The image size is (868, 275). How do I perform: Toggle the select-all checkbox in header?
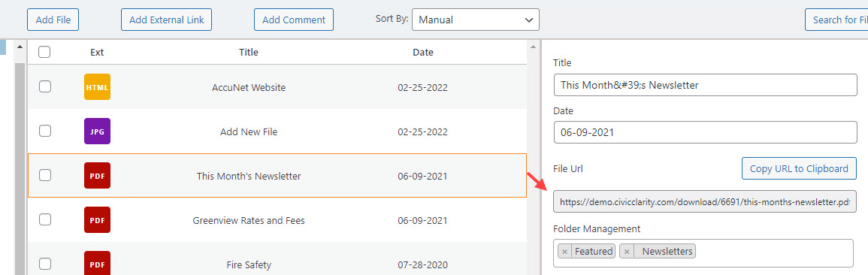(x=45, y=52)
